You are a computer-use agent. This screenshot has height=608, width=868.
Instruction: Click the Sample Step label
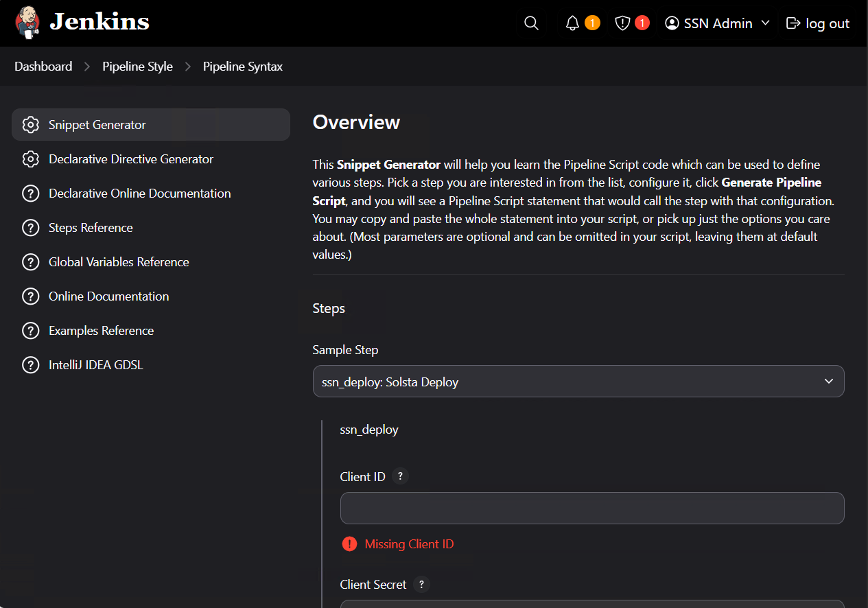[x=345, y=350]
